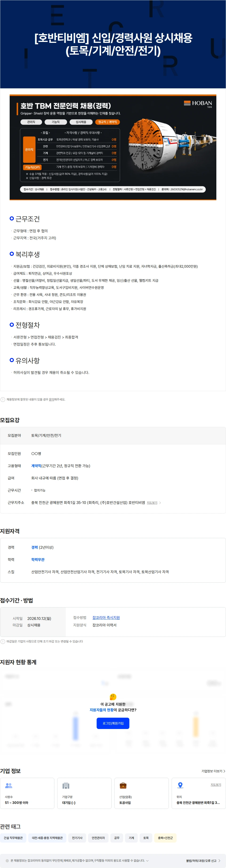Screen dimensions: 226x868
Task: Click the 유의사항 section heading
Action: click(28, 360)
